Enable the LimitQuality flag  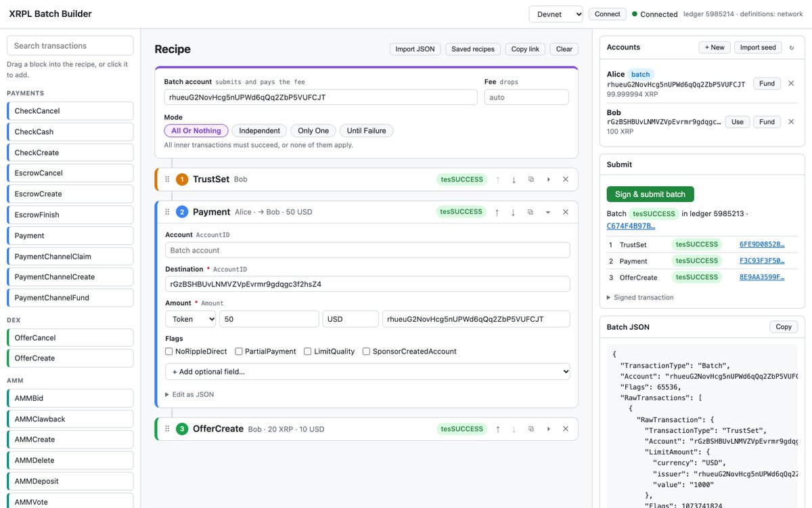(x=308, y=352)
